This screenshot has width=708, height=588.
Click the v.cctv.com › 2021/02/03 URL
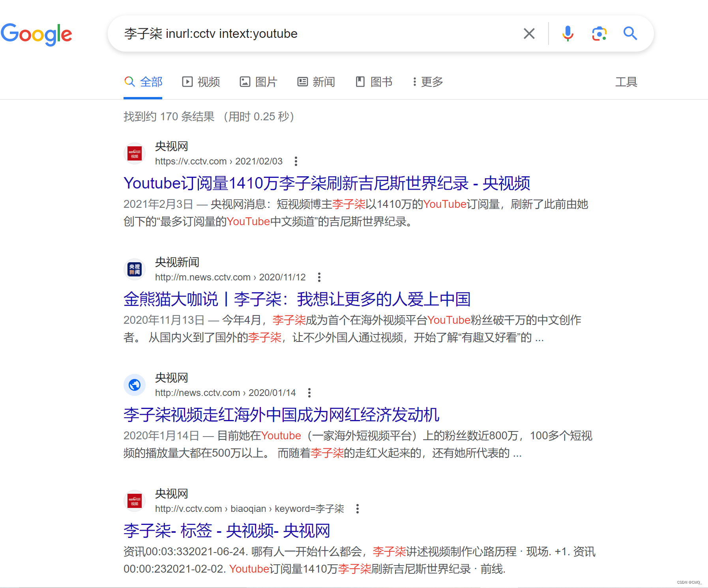coord(219,161)
